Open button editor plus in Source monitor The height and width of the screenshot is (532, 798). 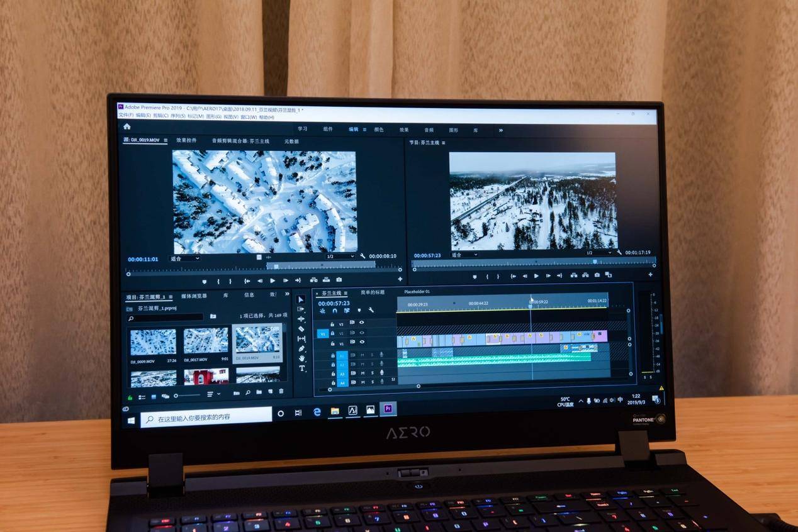pos(400,279)
